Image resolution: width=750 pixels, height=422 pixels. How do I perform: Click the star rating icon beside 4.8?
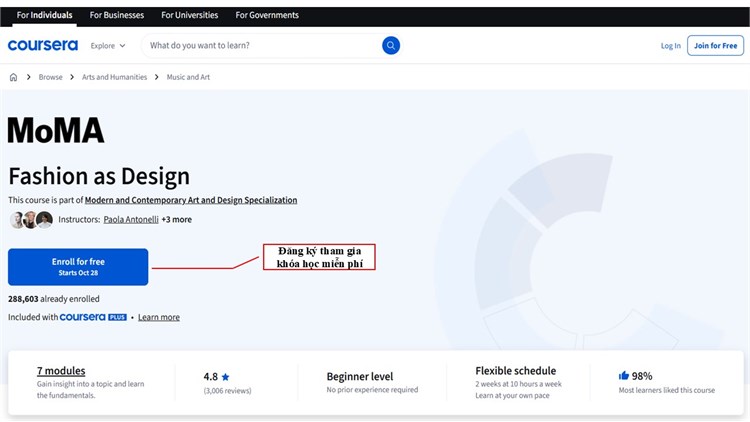(225, 377)
